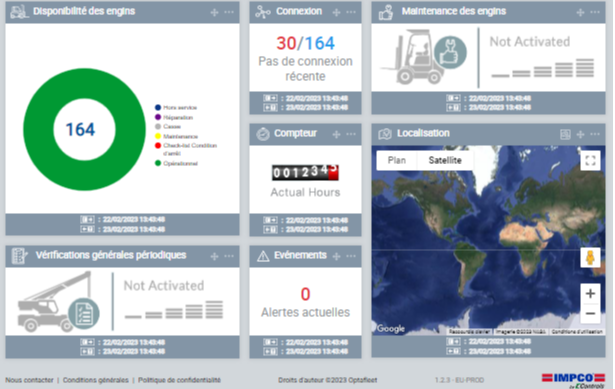Click the odometer counter image in Compteur
This screenshot has width=615, height=389.
tap(305, 172)
